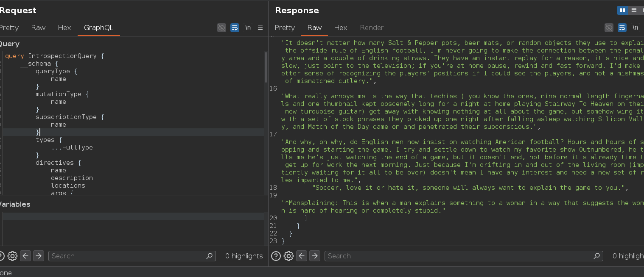Click the '*Mansplaining:' response paragraph
Viewport: 644px width, 277px height.
(462, 207)
